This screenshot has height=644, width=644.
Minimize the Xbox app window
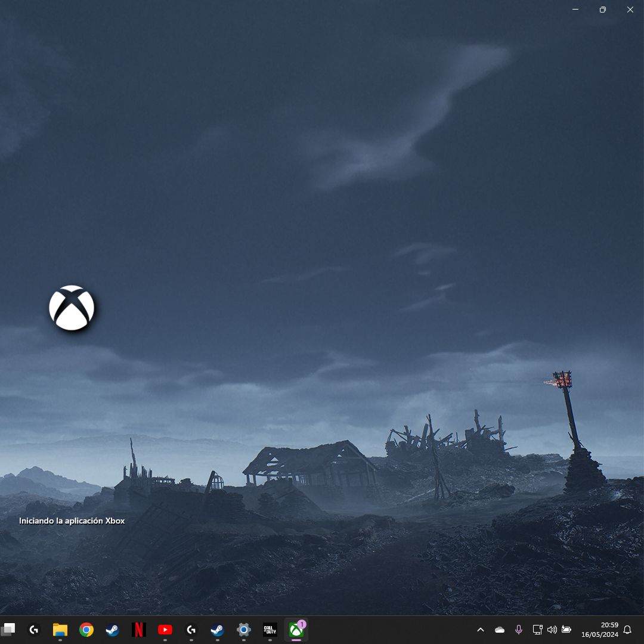[575, 10]
